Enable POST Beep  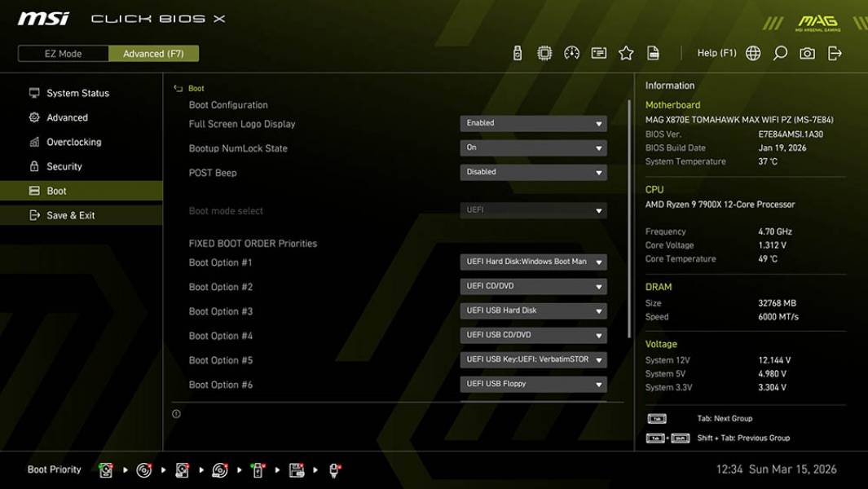[x=533, y=172]
